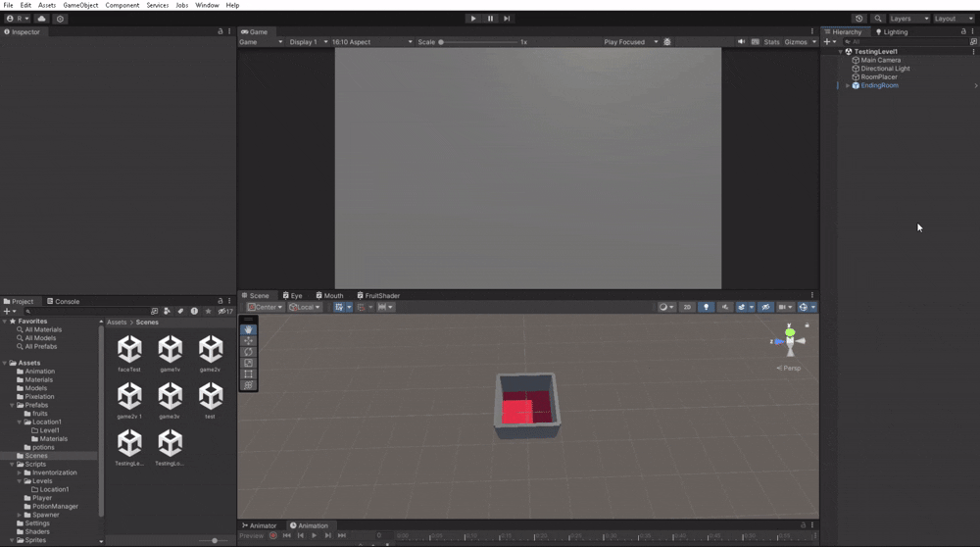Click the Undo History icon

(858, 19)
